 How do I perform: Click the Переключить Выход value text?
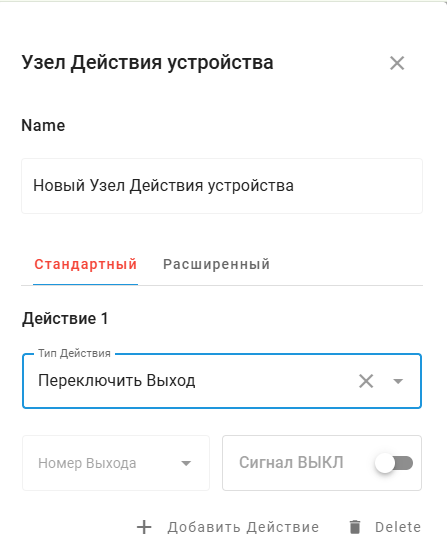click(117, 381)
